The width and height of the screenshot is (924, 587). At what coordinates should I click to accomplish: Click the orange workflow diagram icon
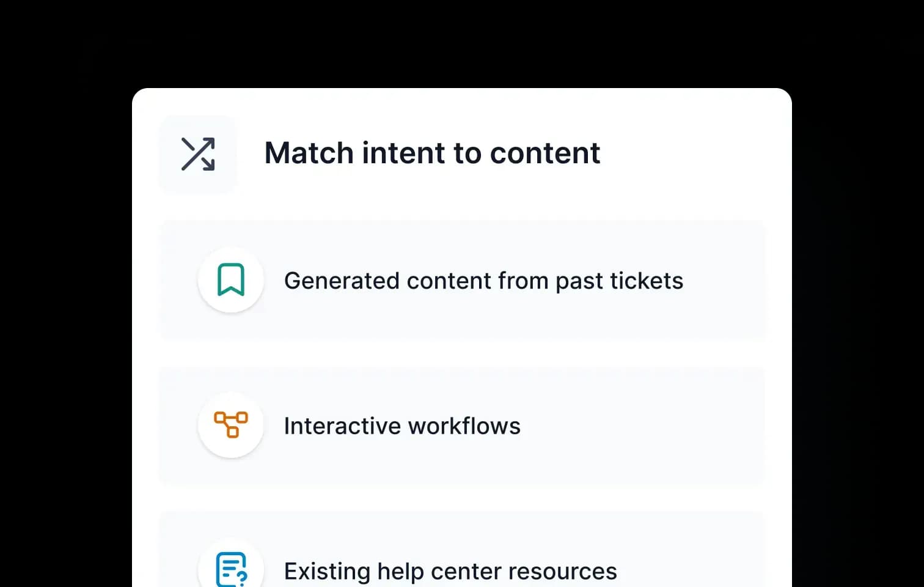point(231,424)
